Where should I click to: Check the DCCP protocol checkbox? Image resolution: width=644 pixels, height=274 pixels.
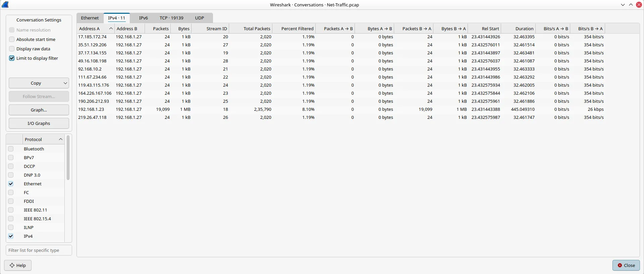point(11,166)
